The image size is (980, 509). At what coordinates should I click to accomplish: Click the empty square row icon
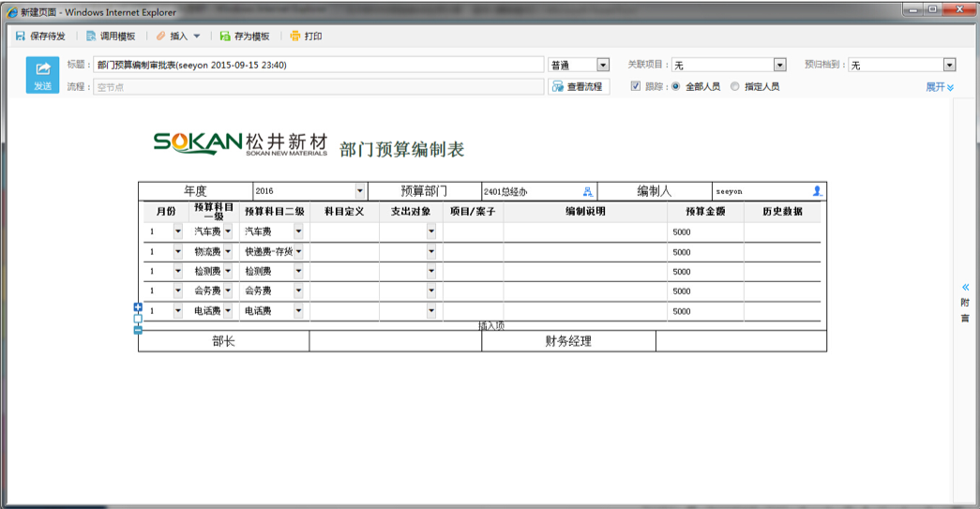(138, 319)
